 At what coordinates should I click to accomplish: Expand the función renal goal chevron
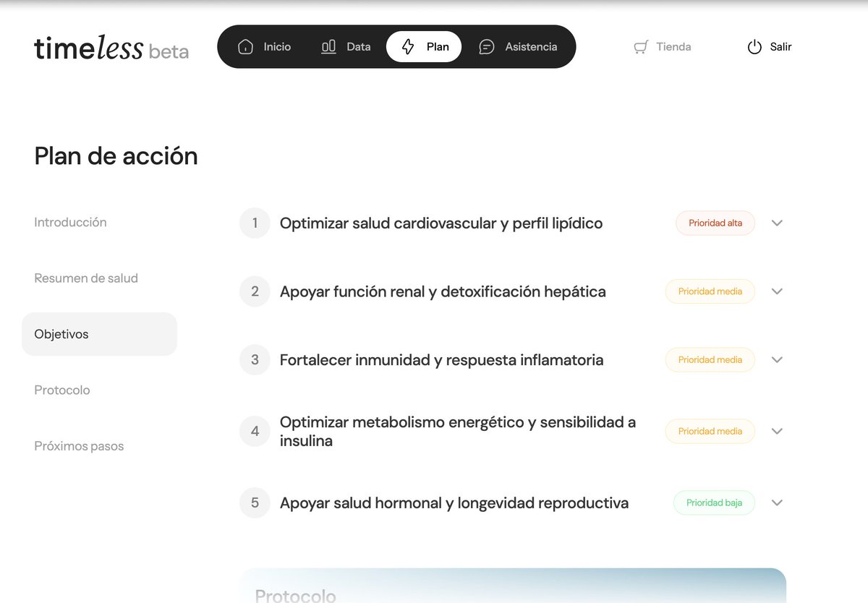777,291
